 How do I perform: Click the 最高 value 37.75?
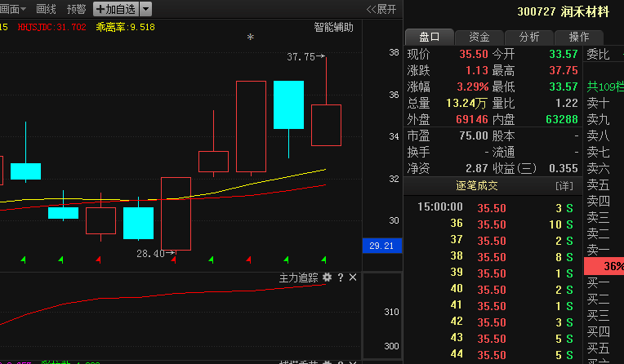coord(564,70)
